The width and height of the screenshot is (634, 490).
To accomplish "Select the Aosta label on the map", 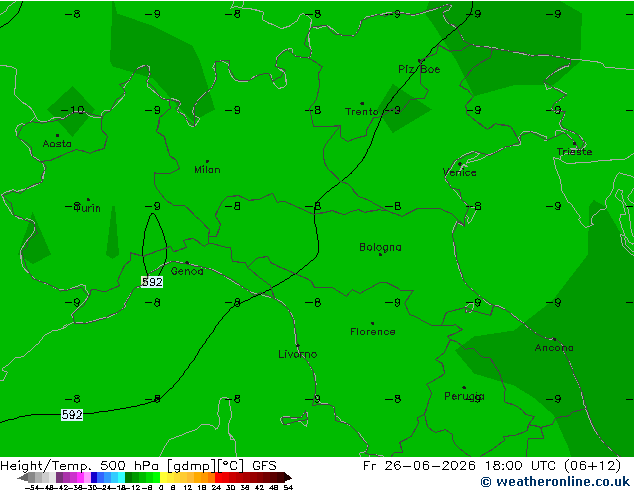I will tap(57, 144).
